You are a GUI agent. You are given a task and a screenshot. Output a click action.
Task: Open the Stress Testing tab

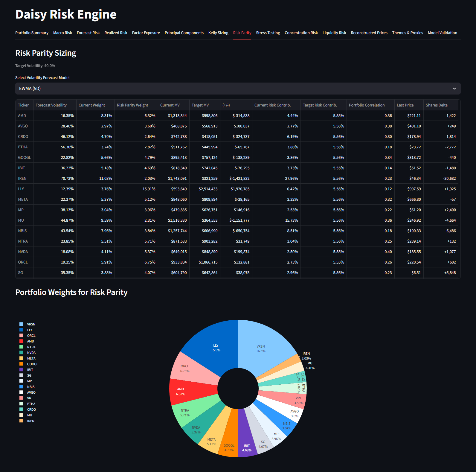click(268, 33)
